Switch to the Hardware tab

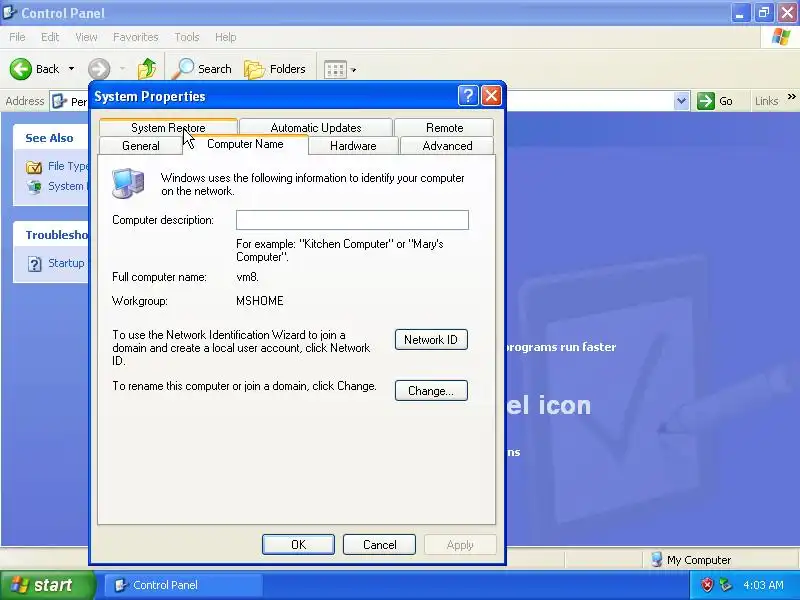[x=353, y=146]
